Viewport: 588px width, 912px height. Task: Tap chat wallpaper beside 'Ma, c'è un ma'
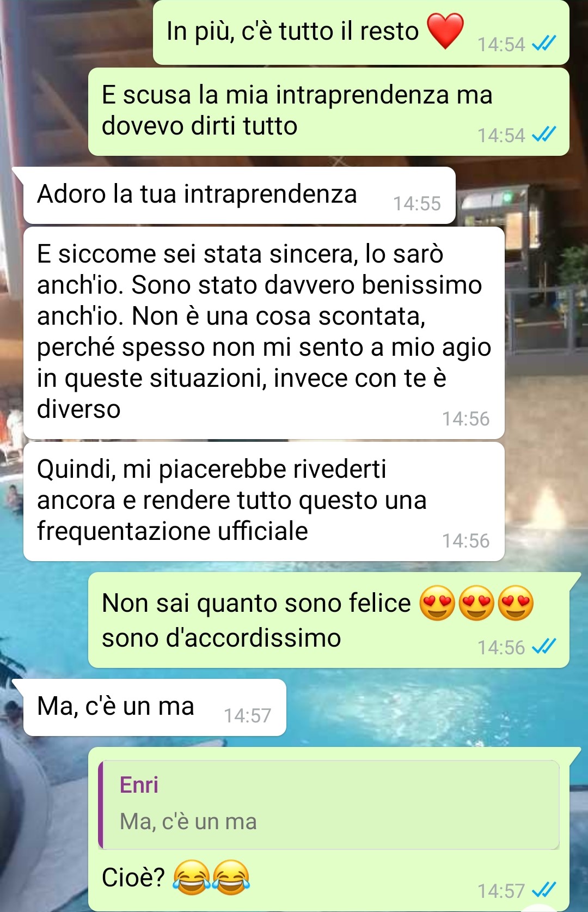pos(436,707)
